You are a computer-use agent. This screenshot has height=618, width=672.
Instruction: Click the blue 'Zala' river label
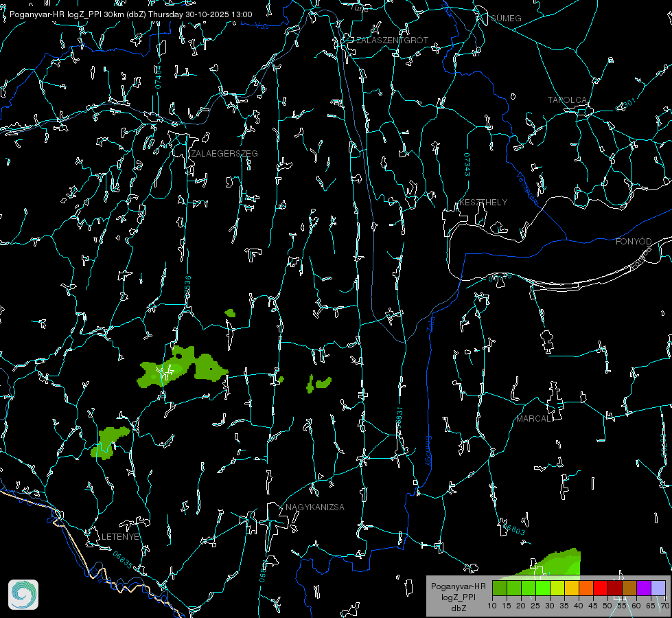pos(431,323)
